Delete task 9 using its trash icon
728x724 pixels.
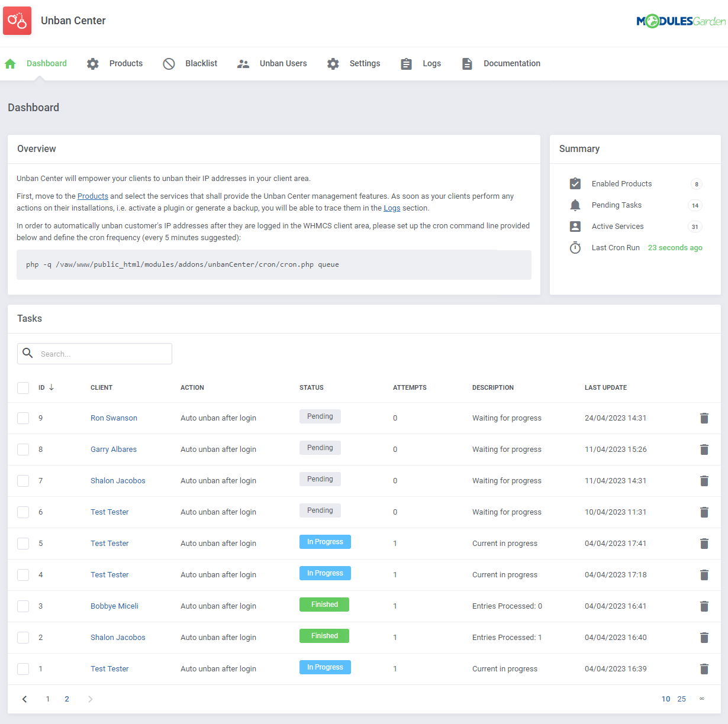point(704,418)
